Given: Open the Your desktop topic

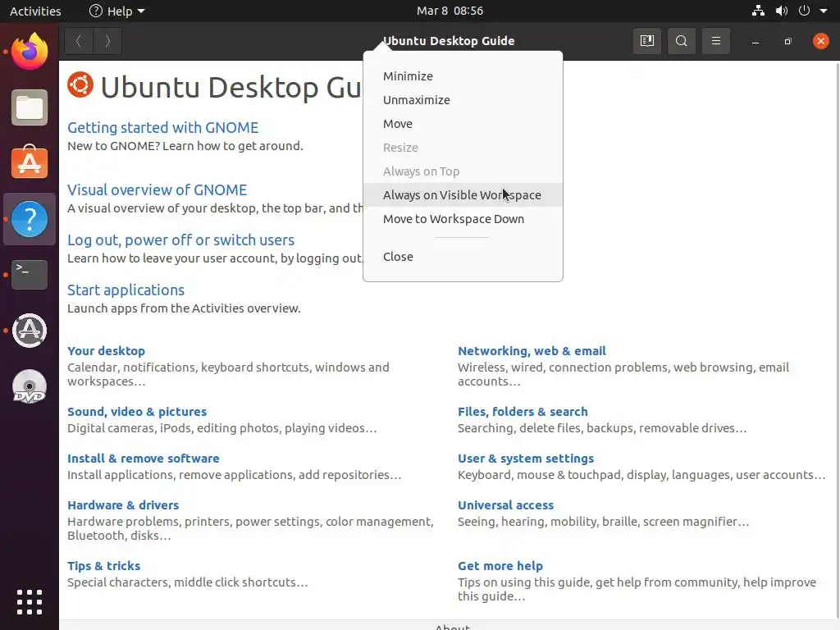Looking at the screenshot, I should (x=106, y=351).
